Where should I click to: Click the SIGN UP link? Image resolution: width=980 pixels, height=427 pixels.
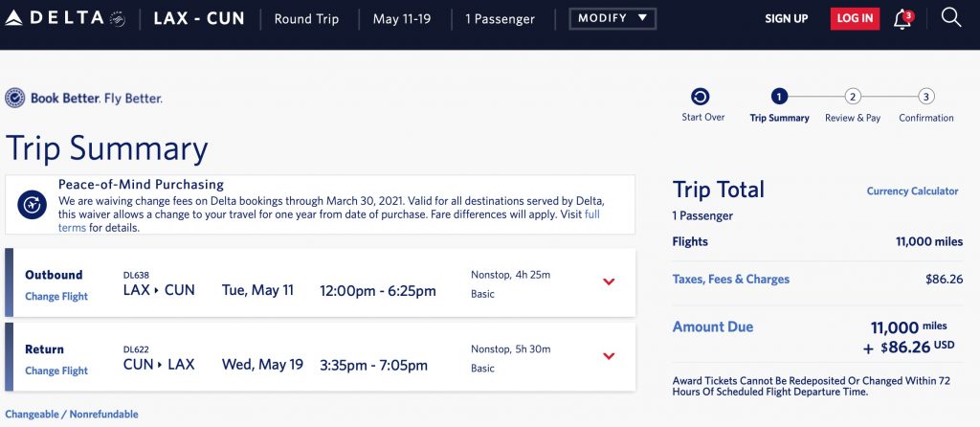(x=786, y=18)
